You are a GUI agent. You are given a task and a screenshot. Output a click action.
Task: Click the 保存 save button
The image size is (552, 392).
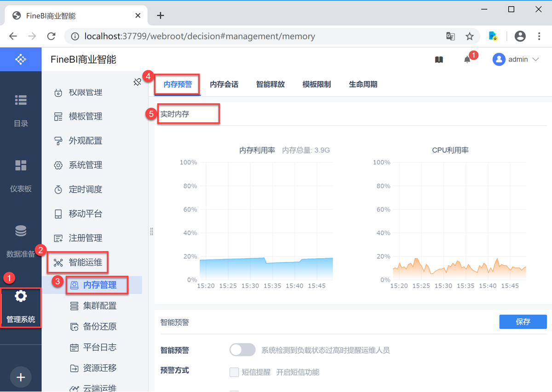[x=523, y=322]
